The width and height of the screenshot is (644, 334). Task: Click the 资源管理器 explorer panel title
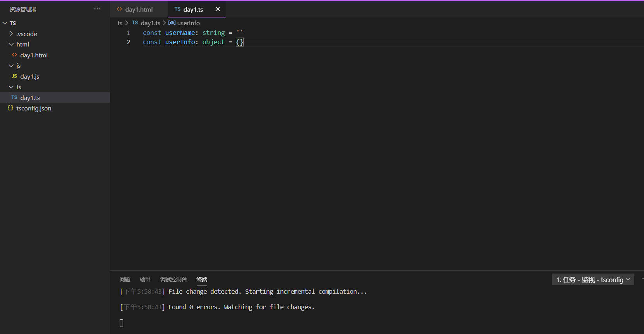click(23, 9)
